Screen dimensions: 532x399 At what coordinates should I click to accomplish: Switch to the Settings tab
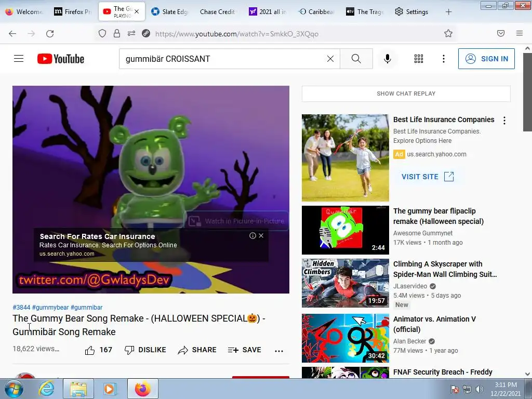(x=412, y=11)
